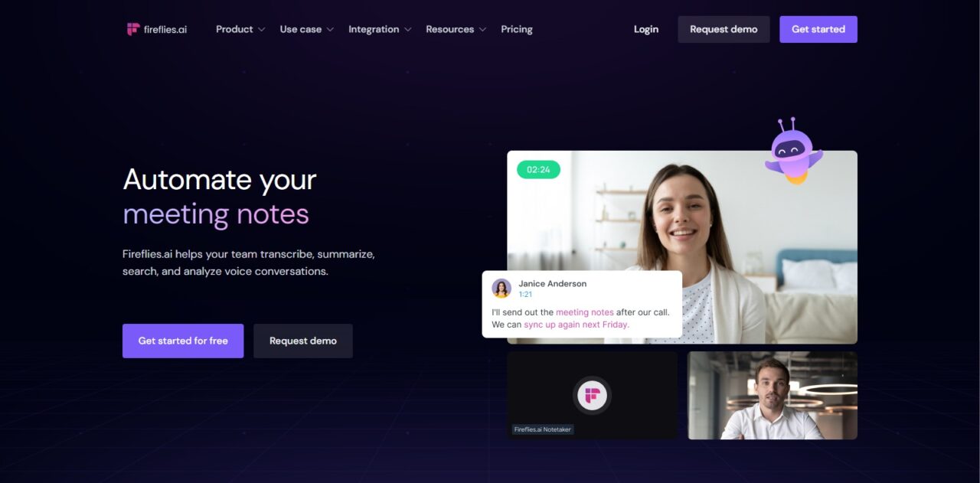The width and height of the screenshot is (980, 483).
Task: Expand the Integration dropdown chevron
Action: (407, 30)
